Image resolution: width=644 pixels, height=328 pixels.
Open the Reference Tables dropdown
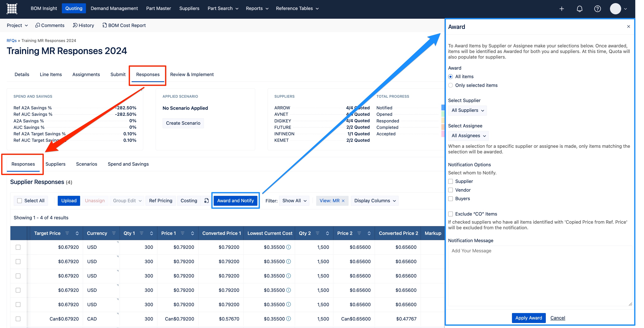[297, 9]
